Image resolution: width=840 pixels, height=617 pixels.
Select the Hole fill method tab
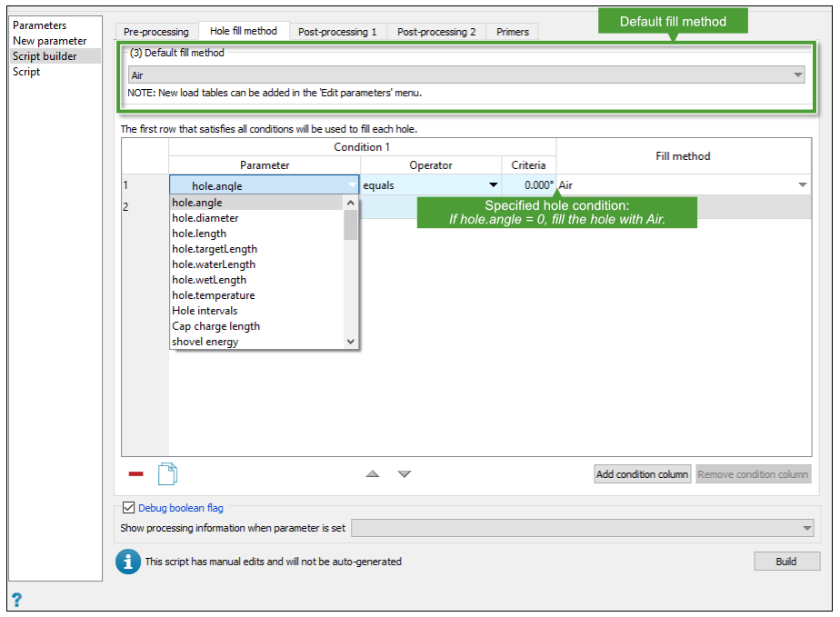(x=244, y=31)
